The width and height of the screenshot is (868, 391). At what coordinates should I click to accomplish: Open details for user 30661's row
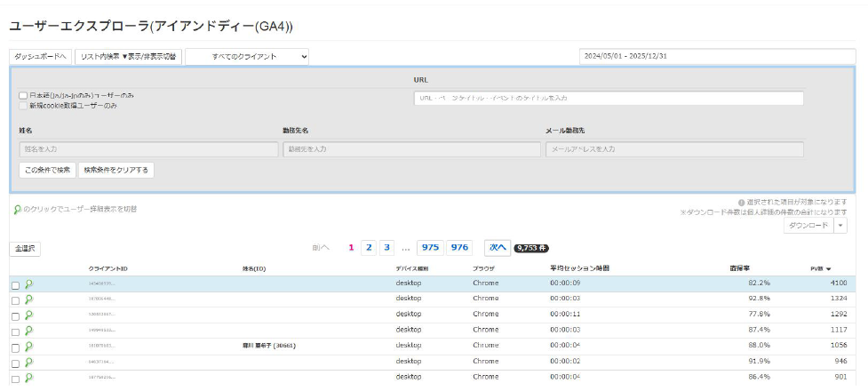tap(29, 347)
